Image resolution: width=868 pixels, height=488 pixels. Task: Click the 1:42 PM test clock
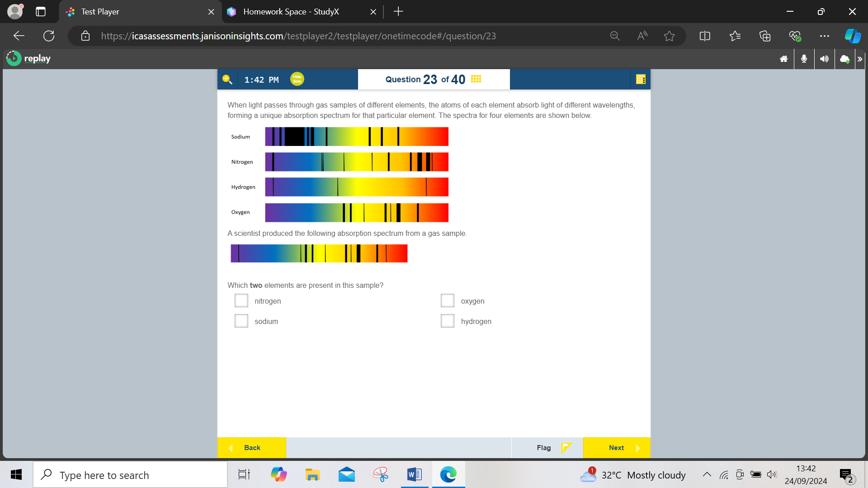coord(261,80)
